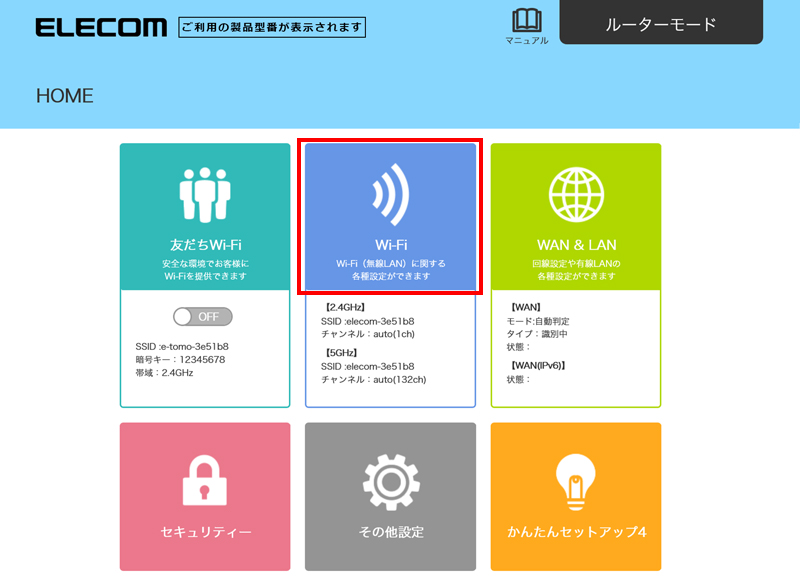Open the セキュリティー padlock tile
This screenshot has width=800, height=582.
point(205,496)
